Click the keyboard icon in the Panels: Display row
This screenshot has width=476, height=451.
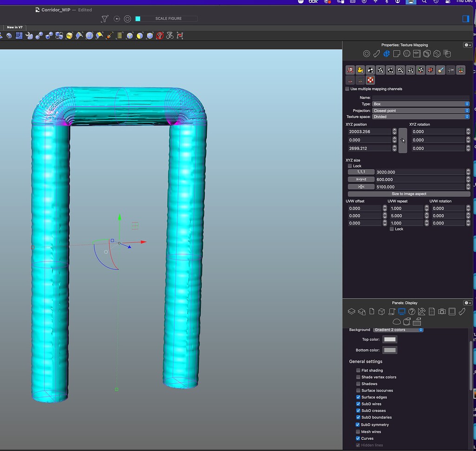point(417,322)
